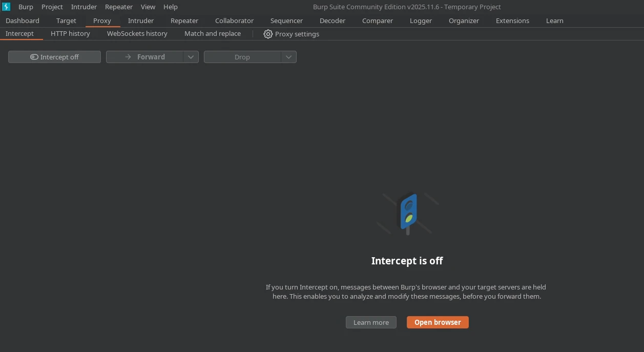Open the Collaborator tab
Image resolution: width=644 pixels, height=352 pixels.
point(234,20)
